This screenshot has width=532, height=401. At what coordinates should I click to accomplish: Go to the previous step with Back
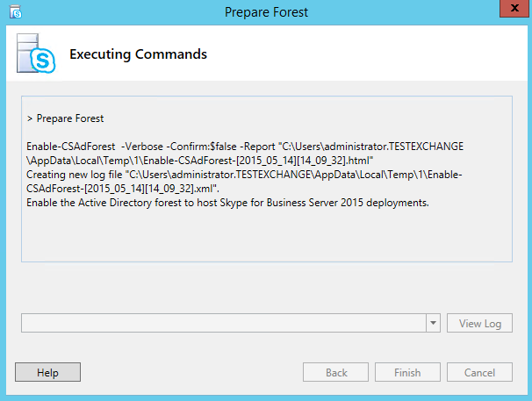pos(335,372)
